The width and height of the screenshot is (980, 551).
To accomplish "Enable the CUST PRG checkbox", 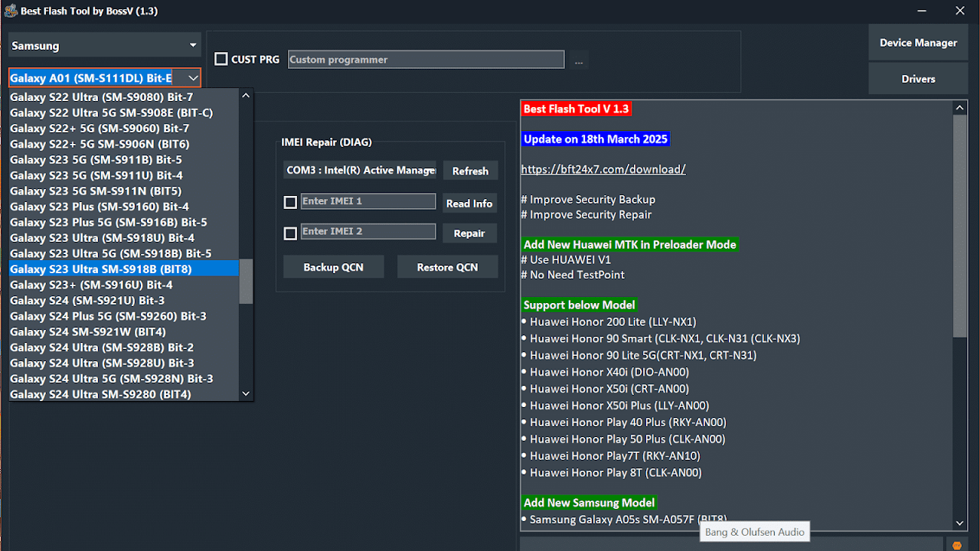I will pos(221,59).
